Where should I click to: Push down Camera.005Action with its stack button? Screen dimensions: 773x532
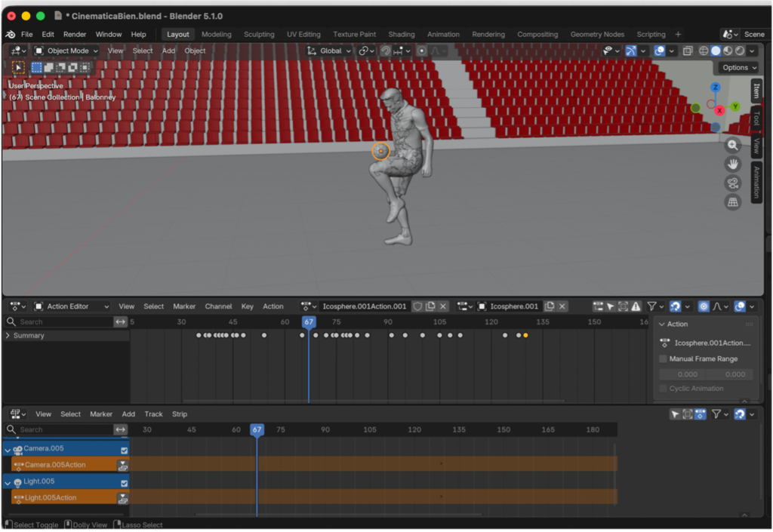pyautogui.click(x=123, y=466)
